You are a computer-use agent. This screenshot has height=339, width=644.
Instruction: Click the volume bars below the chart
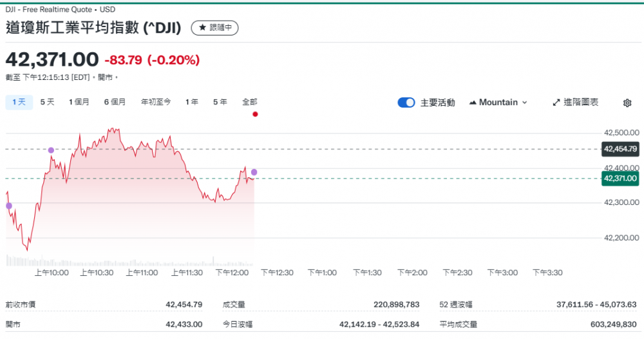point(129,261)
